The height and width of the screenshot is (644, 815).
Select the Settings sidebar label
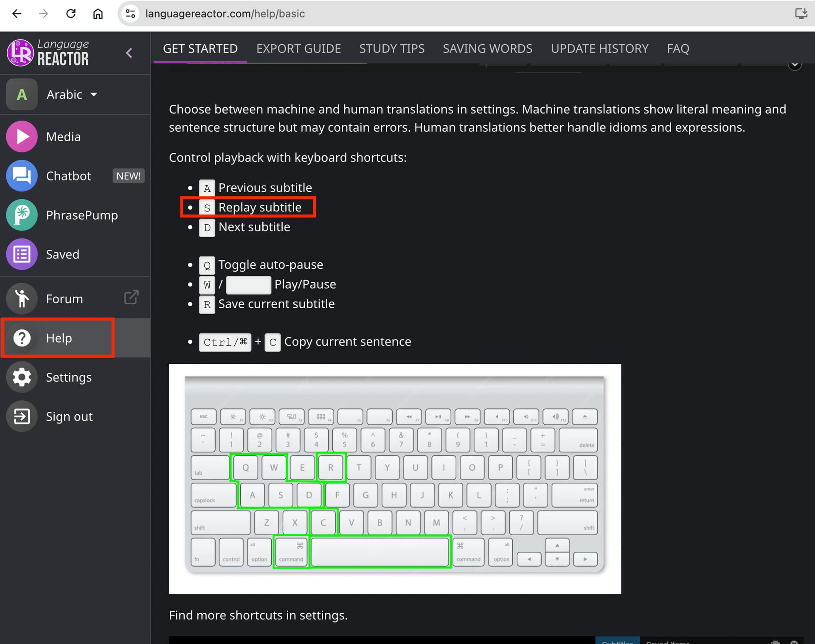pyautogui.click(x=69, y=377)
